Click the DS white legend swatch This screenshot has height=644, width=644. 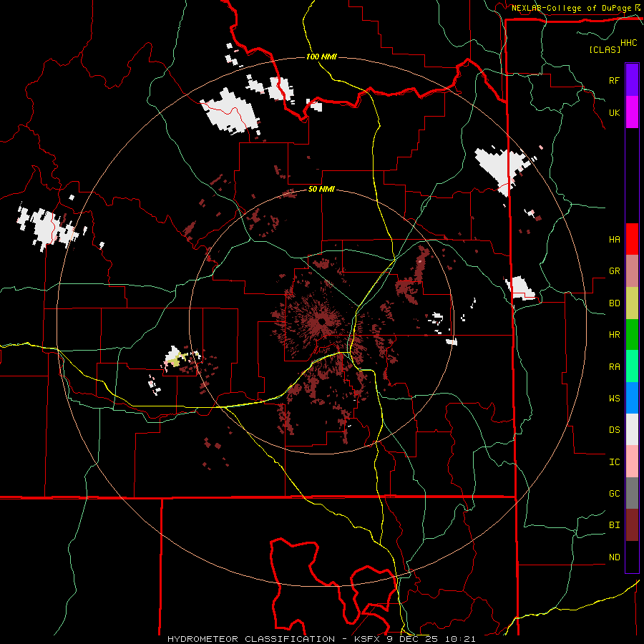coord(632,429)
